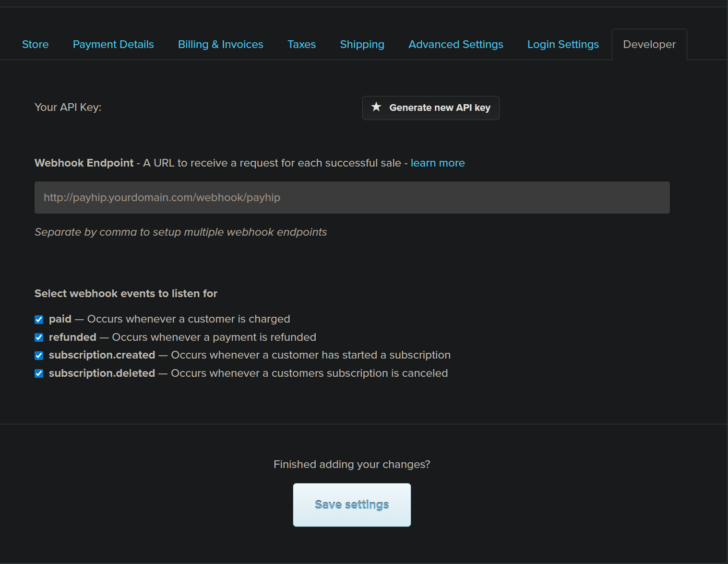Generate a new API key
This screenshot has height=564, width=728.
[x=430, y=108]
